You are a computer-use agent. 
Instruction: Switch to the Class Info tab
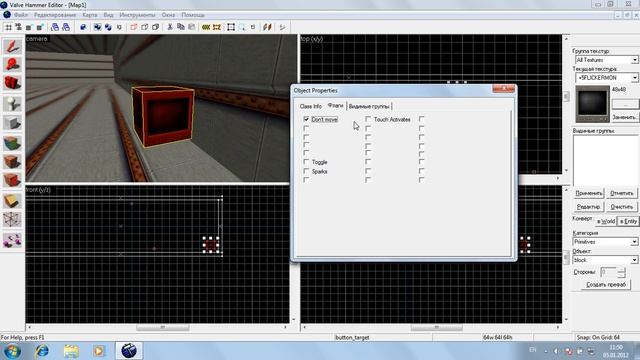pyautogui.click(x=311, y=106)
